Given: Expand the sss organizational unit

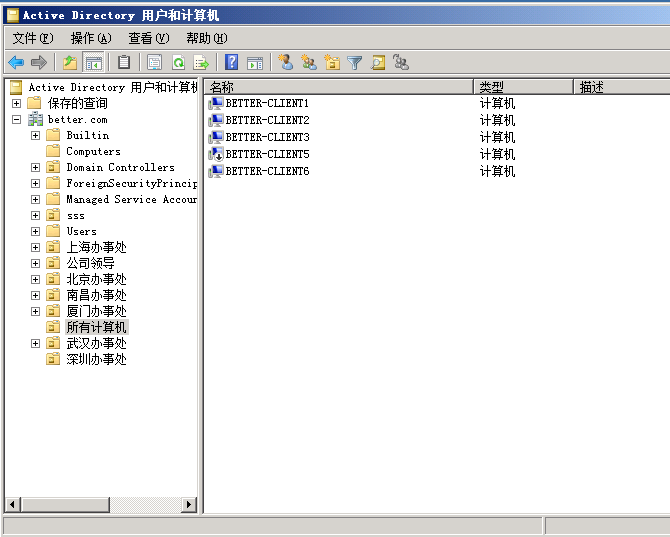Looking at the screenshot, I should pos(35,215).
